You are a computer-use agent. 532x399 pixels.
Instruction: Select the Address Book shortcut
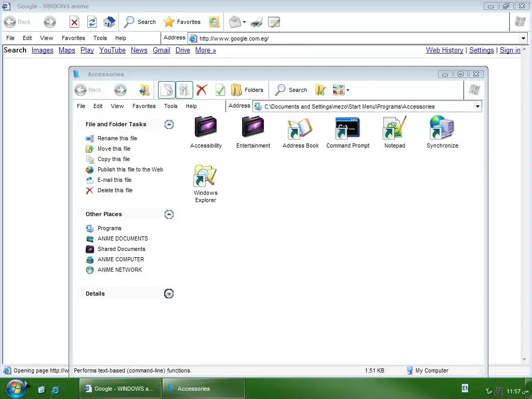tap(301, 132)
